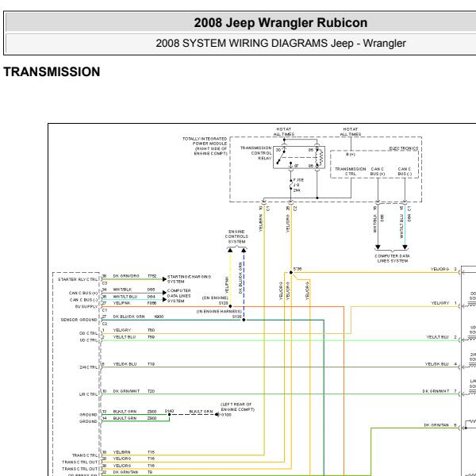
Task: Click the 5V SUPPLY pin label
Action: 86,306
